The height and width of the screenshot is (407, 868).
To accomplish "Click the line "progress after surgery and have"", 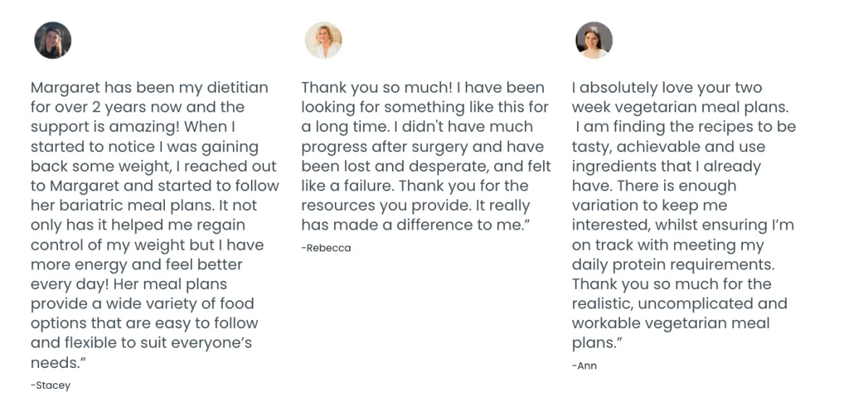I will click(x=422, y=146).
